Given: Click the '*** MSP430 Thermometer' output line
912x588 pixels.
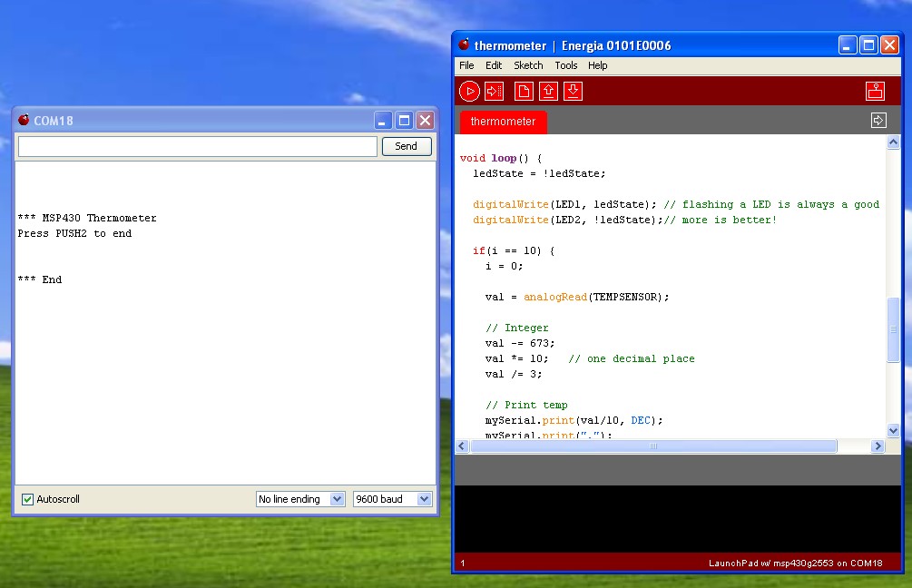Looking at the screenshot, I should click(87, 218).
